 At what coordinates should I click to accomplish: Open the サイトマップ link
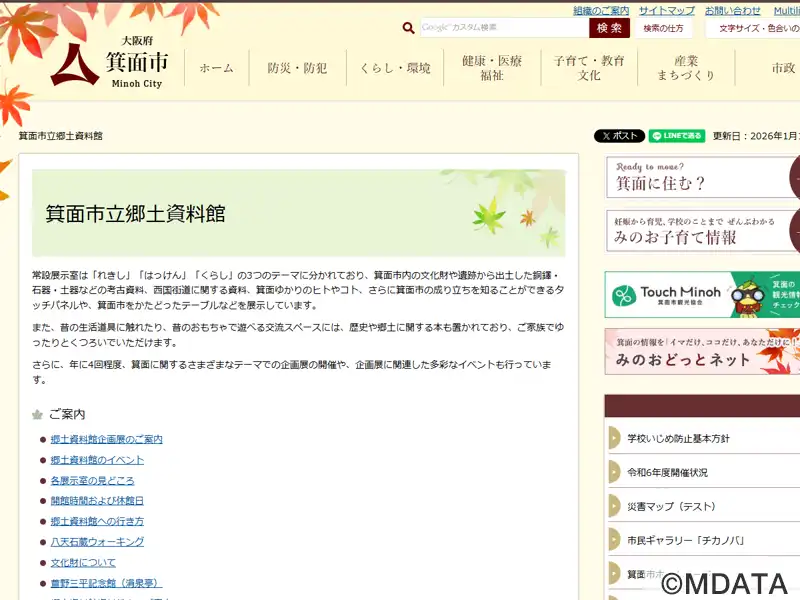(666, 10)
